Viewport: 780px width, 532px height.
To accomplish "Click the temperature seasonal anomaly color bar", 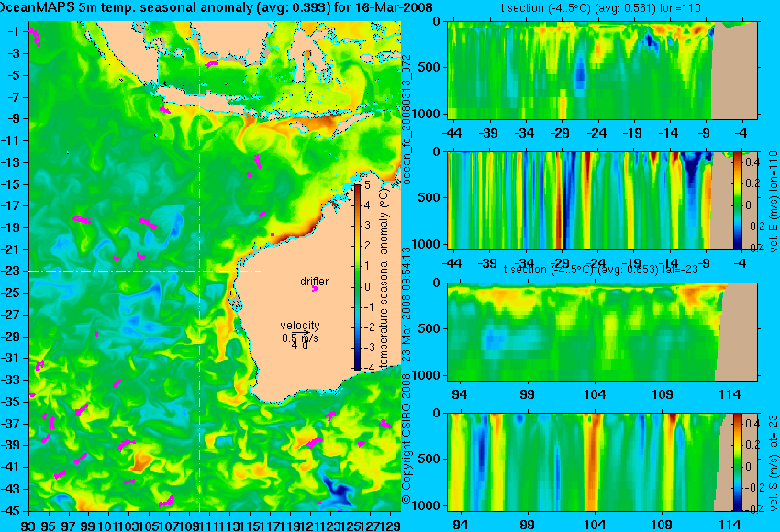I will tap(357, 277).
